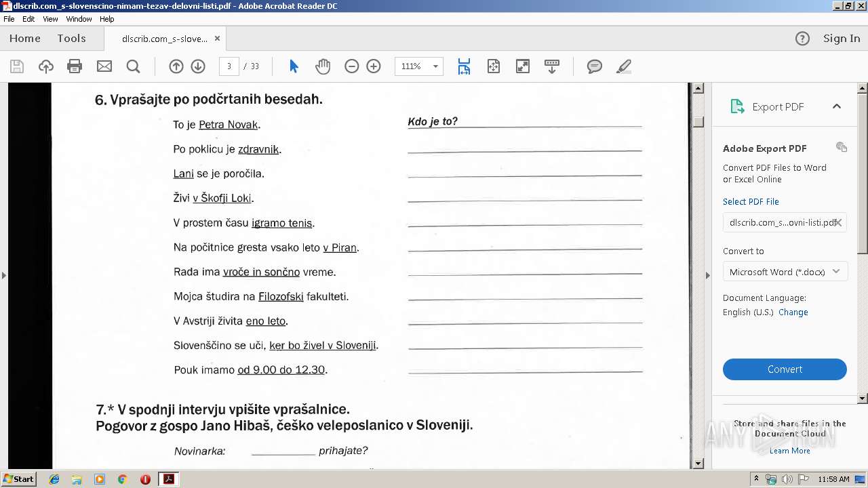Open the Window menu
Image resolution: width=868 pixels, height=488 pixels.
tap(79, 19)
